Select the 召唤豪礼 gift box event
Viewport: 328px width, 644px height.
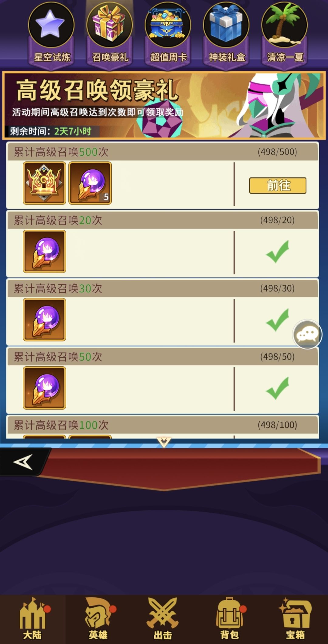pos(110,33)
